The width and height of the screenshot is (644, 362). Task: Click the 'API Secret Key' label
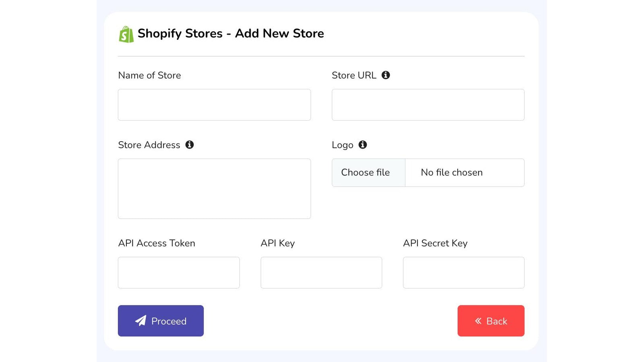435,243
